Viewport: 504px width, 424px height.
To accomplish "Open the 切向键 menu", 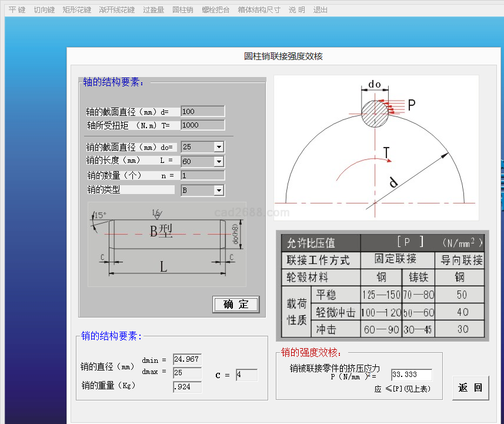I will 44,10.
